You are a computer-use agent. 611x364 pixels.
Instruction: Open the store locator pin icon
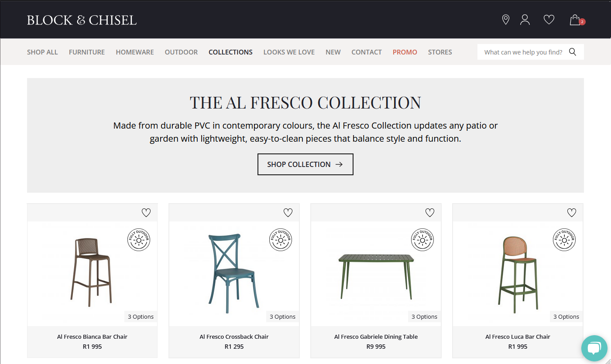(506, 20)
